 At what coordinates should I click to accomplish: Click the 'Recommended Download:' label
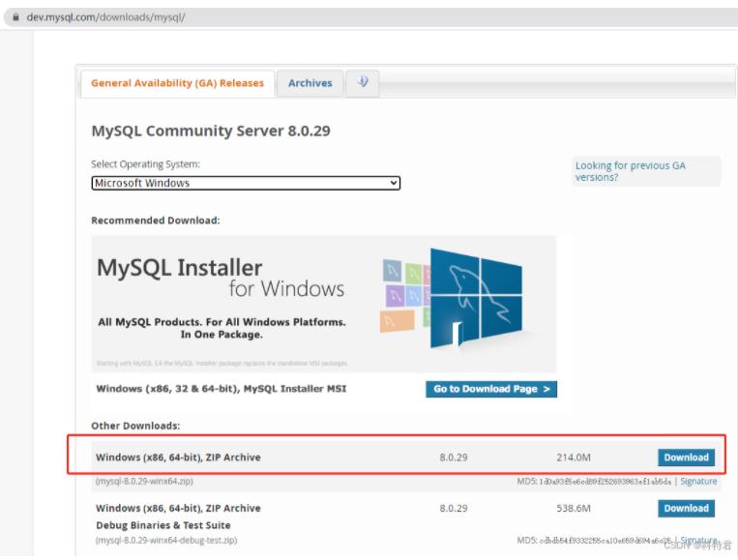[x=156, y=221]
